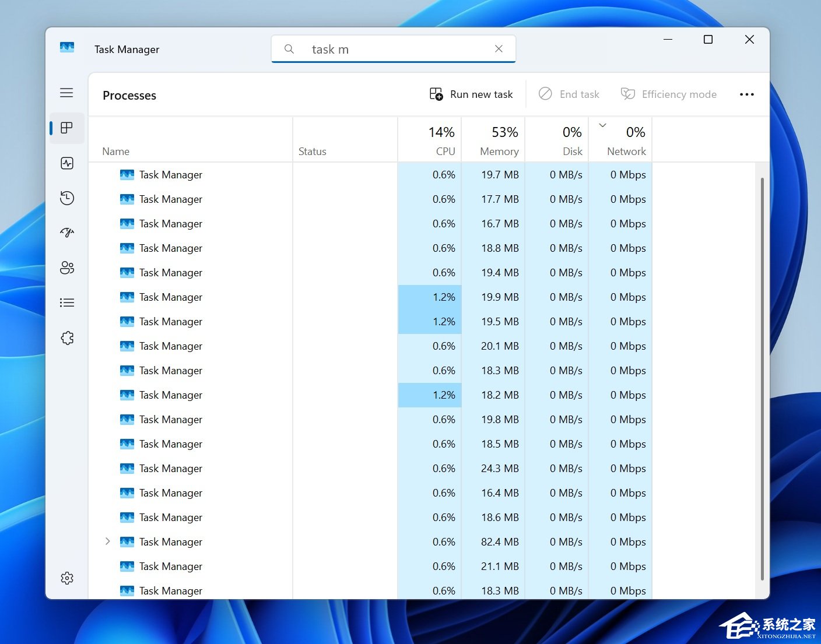
Task: Open the Details page icon
Action: [66, 302]
